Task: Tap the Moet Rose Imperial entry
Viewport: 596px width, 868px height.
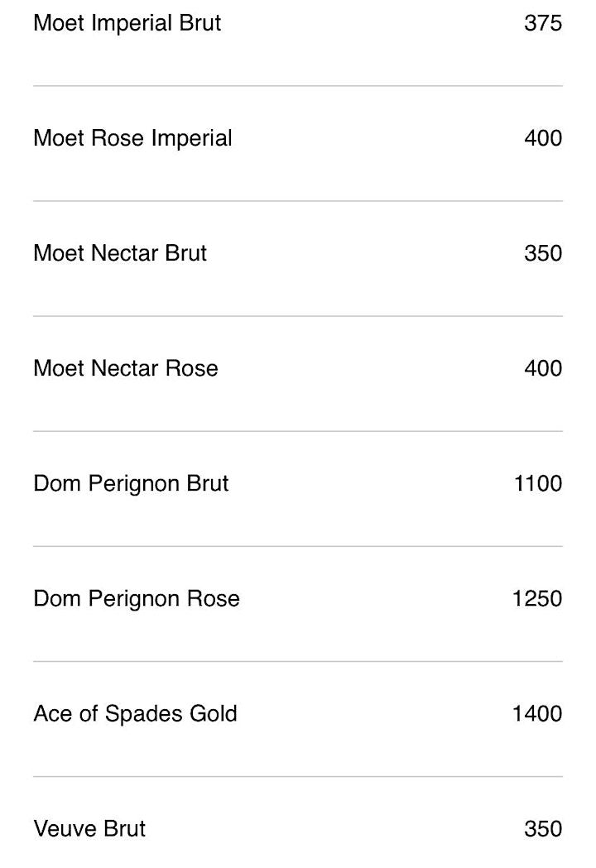Action: coord(132,138)
